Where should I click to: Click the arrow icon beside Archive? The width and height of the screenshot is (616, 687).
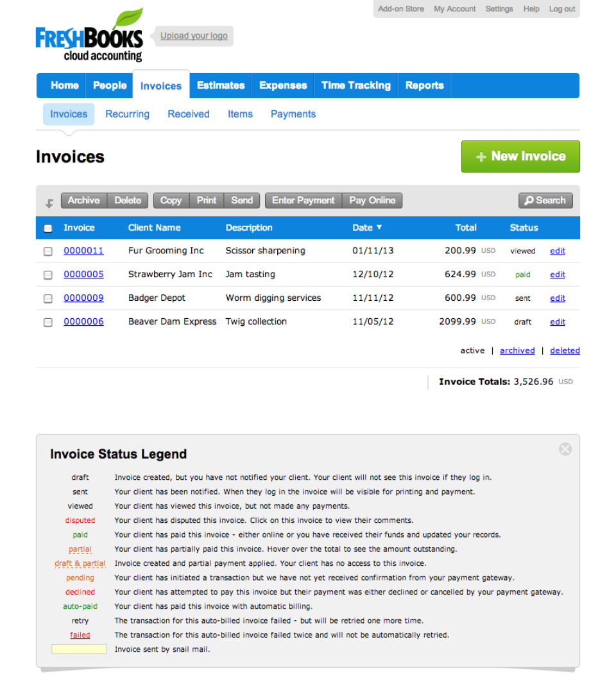pyautogui.click(x=49, y=203)
